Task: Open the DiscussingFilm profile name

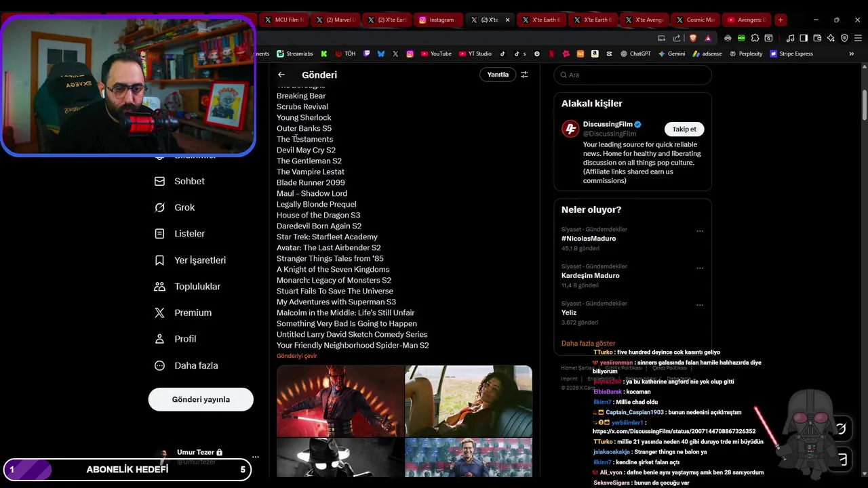Action: (608, 124)
